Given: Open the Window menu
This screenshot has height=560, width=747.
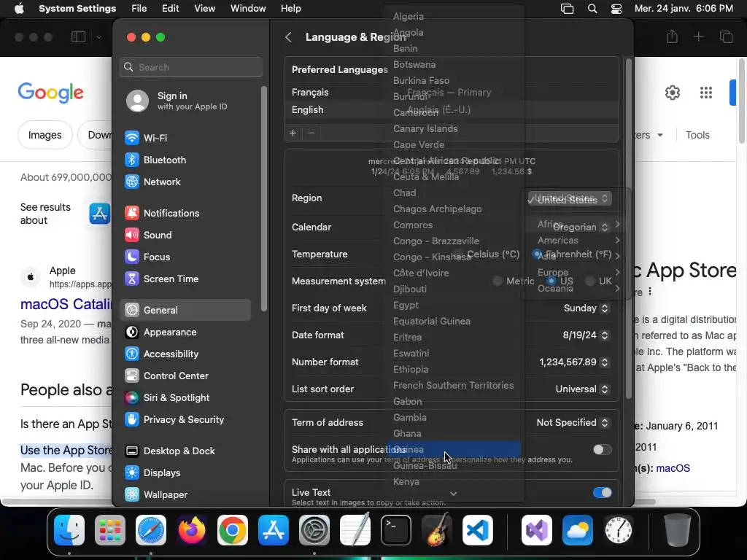Looking at the screenshot, I should (x=248, y=9).
